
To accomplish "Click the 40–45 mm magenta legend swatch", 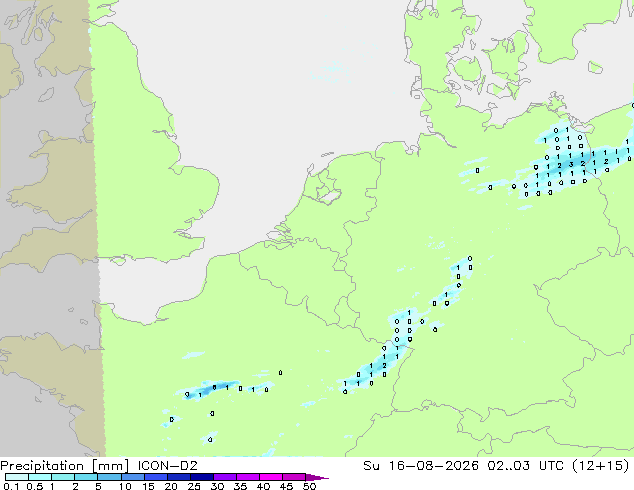I will (271, 477).
